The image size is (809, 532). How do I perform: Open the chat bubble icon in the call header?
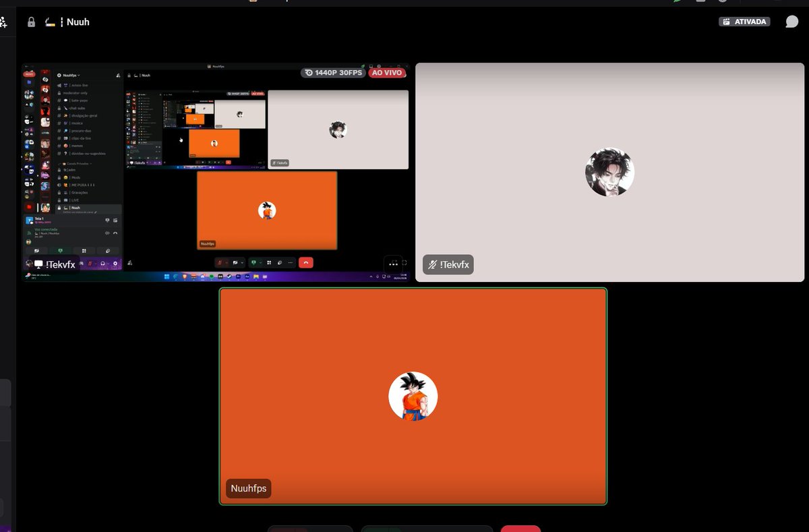791,22
